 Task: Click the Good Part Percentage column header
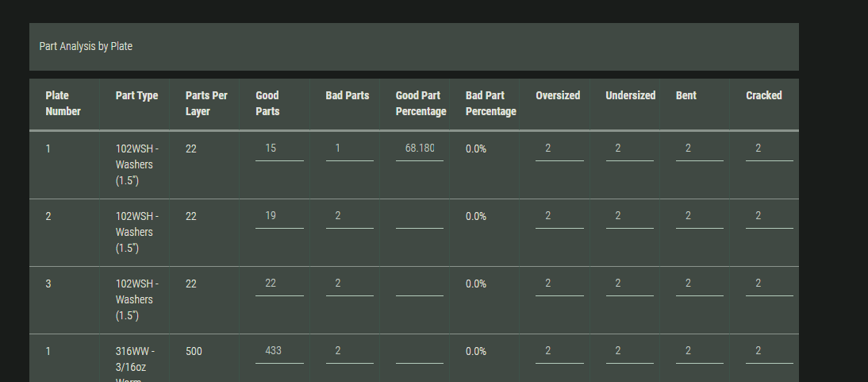pyautogui.click(x=421, y=104)
